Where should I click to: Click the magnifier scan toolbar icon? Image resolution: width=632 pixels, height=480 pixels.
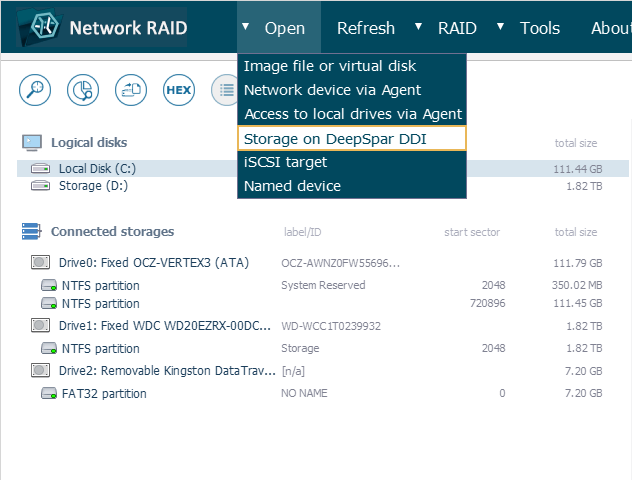36,90
